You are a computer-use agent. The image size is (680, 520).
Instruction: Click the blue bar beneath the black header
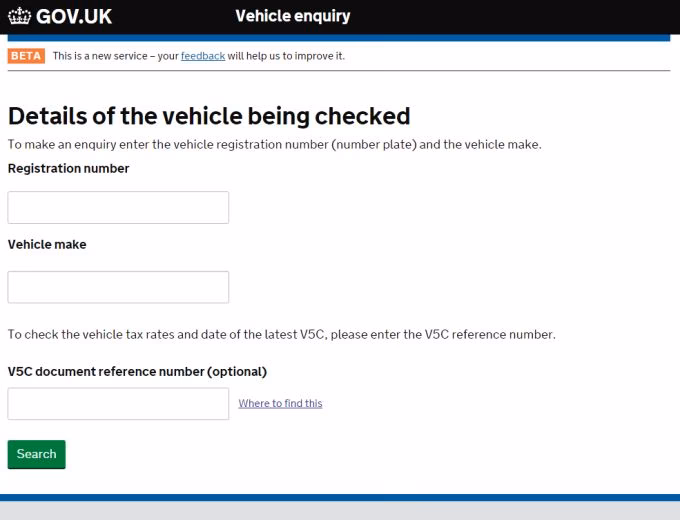[x=340, y=38]
